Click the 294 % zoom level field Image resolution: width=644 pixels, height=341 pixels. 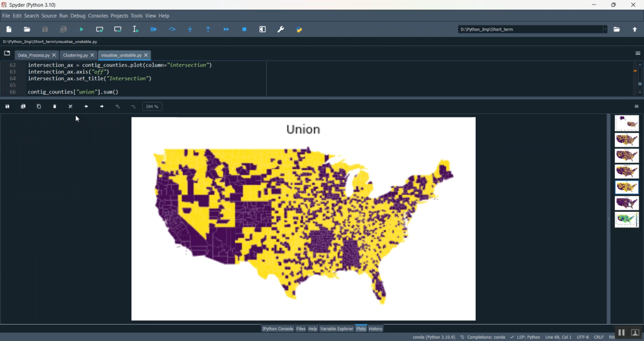click(152, 107)
